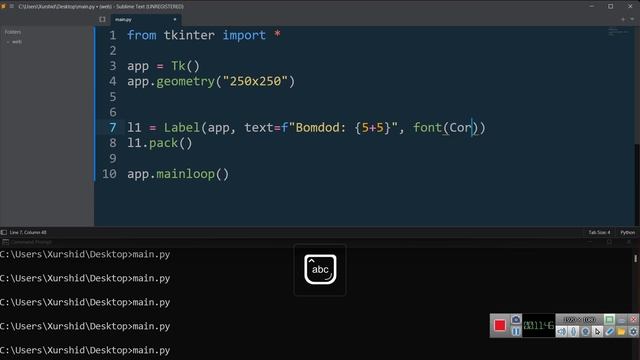Click the Folders header in sidebar
This screenshot has width=640, height=360.
pos(13,32)
